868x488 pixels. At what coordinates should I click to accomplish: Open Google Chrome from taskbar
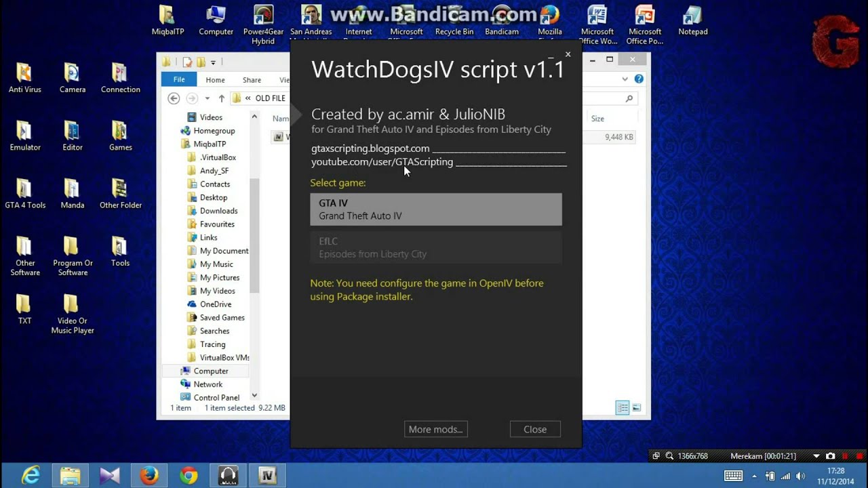(x=188, y=476)
